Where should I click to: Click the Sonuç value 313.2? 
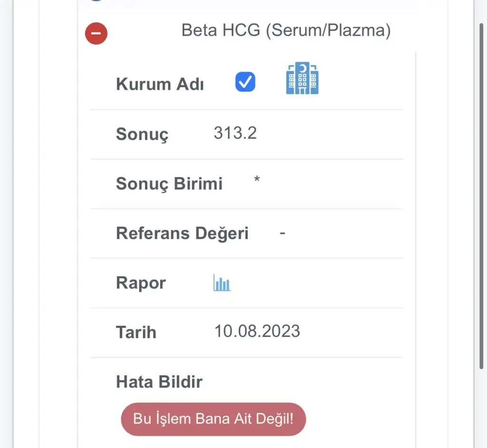point(235,133)
